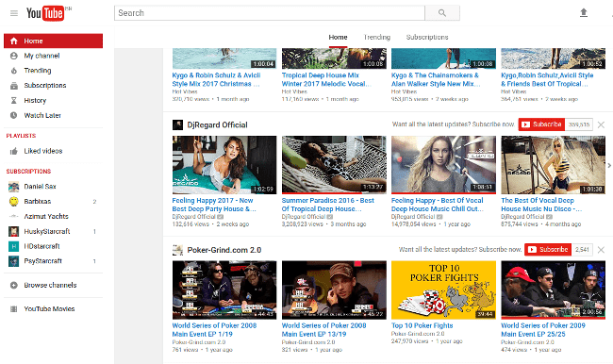Click DjRegard Official channel avatar

(178, 125)
